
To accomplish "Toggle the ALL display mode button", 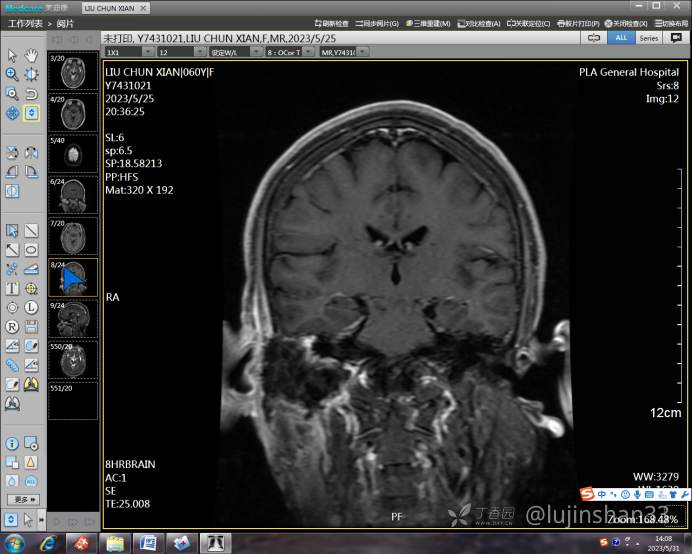I will 621,37.
